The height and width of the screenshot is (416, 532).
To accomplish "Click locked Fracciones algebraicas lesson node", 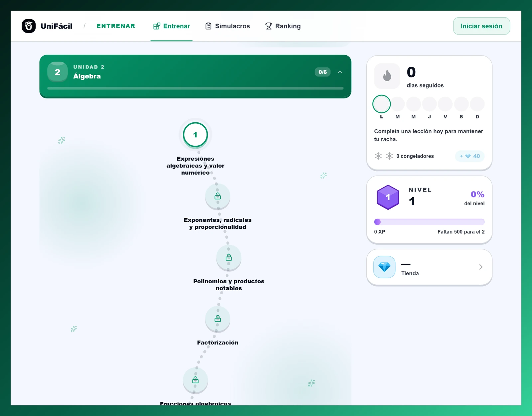I will click(196, 380).
